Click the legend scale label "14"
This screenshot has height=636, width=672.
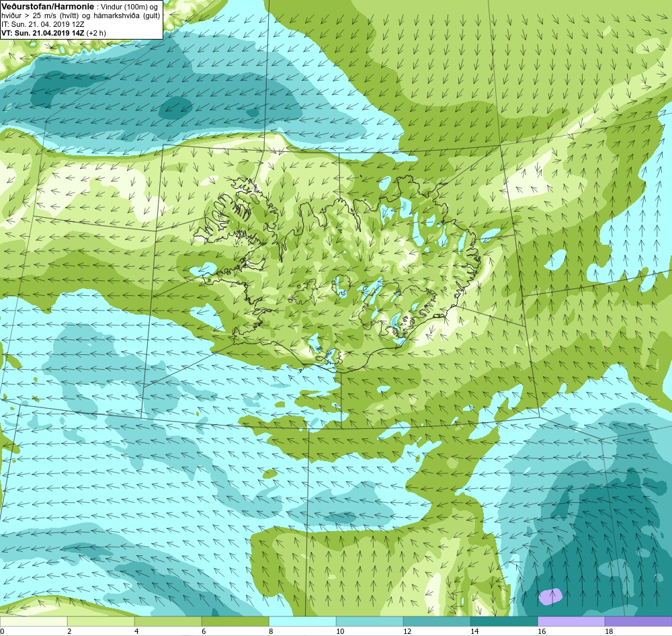coord(474,631)
